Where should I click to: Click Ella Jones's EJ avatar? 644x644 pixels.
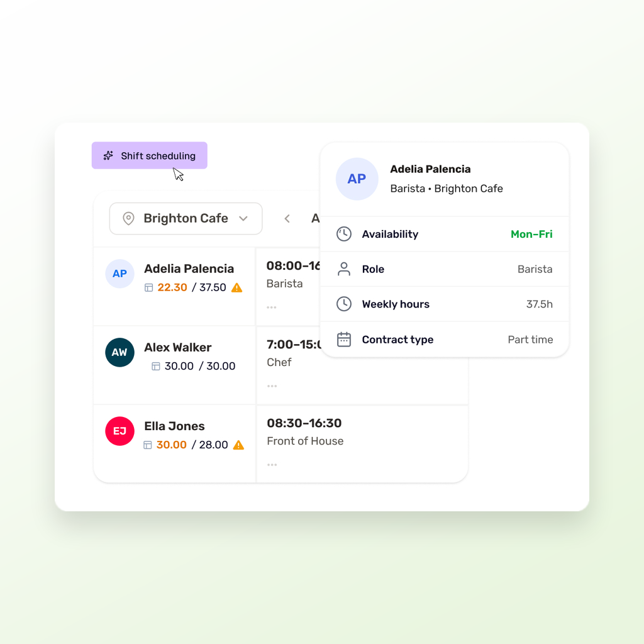point(119,431)
